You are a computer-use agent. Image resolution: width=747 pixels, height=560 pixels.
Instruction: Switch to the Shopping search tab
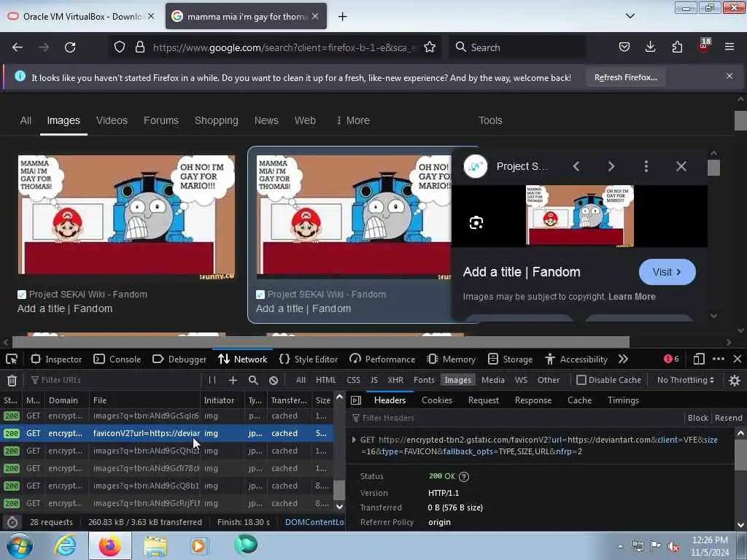[216, 120]
